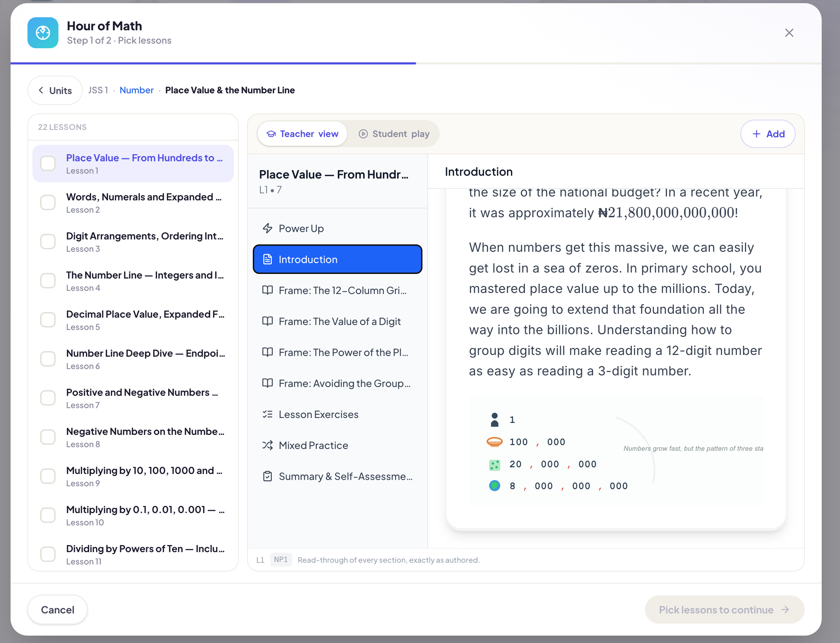Check the Lesson 6 Number Line Deep Dive checkbox

coord(48,358)
